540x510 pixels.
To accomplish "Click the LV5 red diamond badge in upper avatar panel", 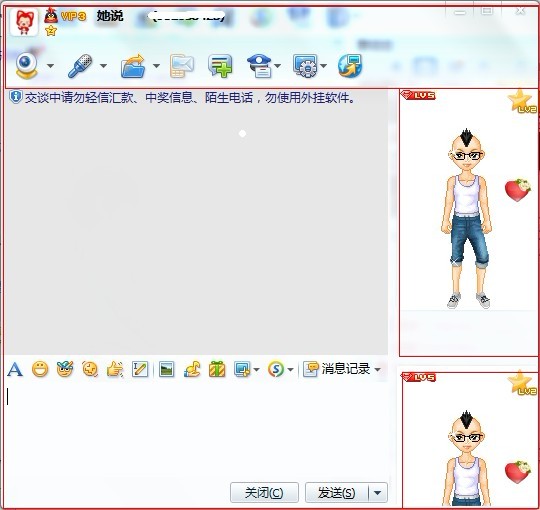I will coord(418,95).
